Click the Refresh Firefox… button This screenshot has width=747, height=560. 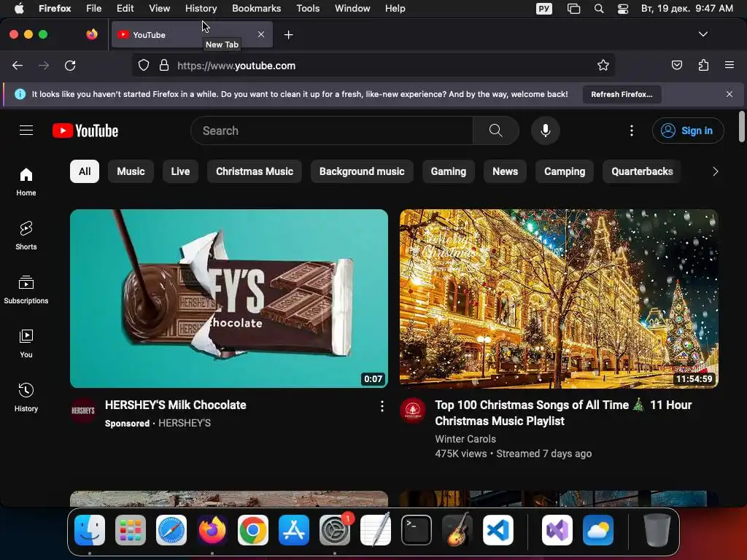pyautogui.click(x=622, y=94)
